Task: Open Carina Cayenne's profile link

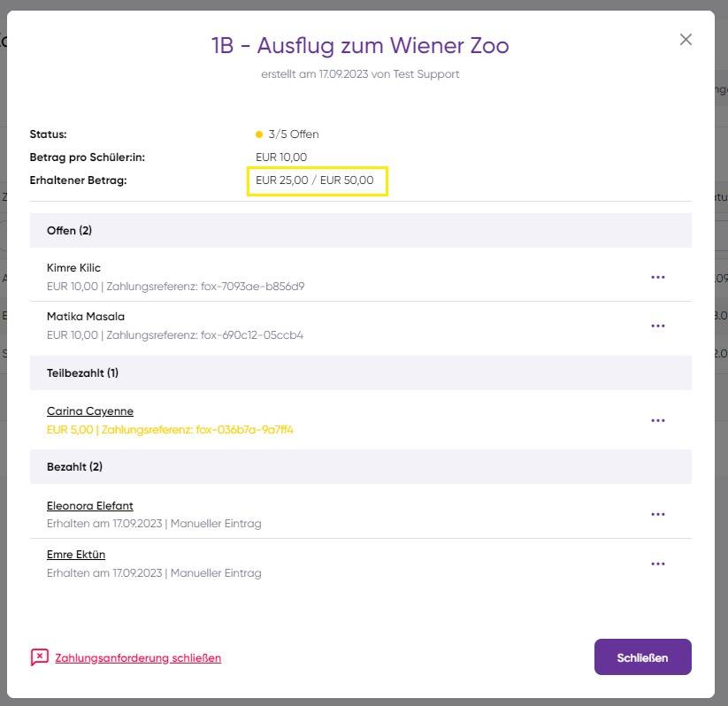Action: coord(89,411)
